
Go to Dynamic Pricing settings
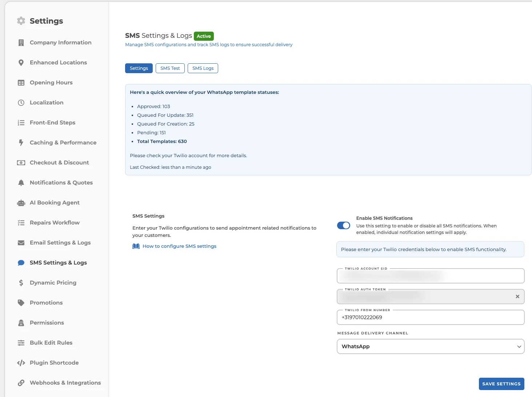pyautogui.click(x=53, y=283)
